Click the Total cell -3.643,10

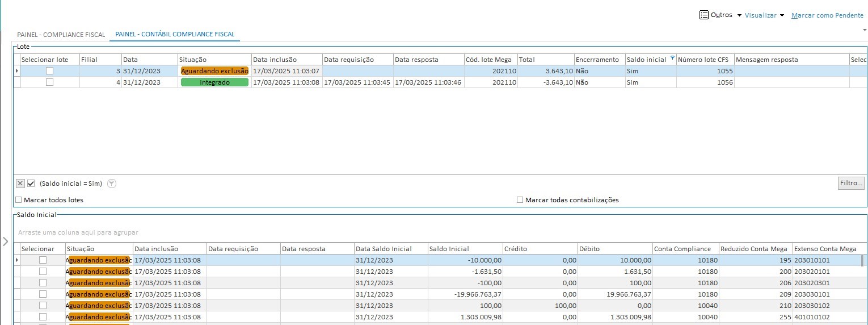click(546, 82)
